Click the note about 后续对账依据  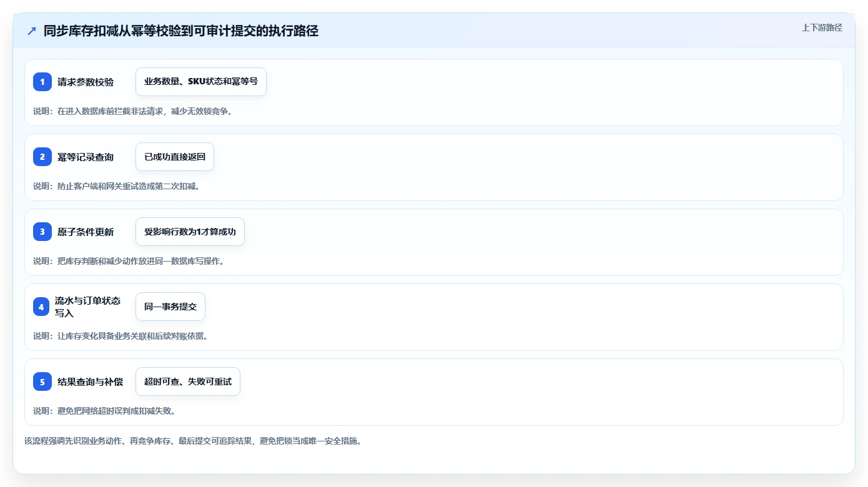(121, 336)
